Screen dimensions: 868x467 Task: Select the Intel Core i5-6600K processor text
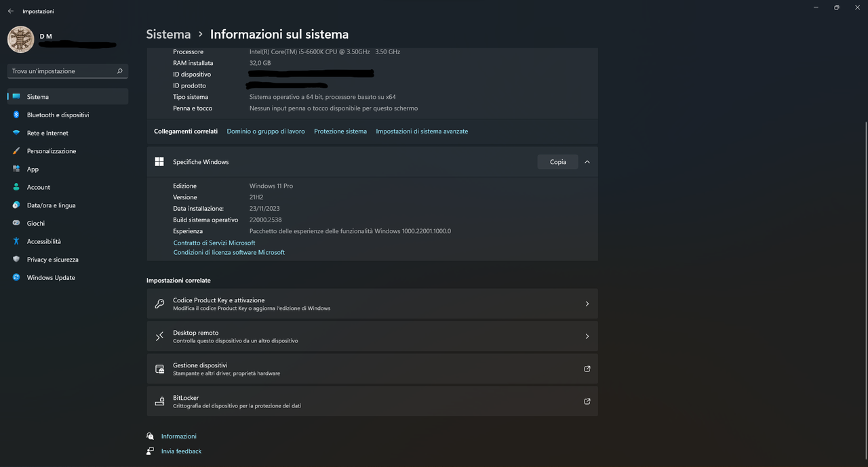325,52
